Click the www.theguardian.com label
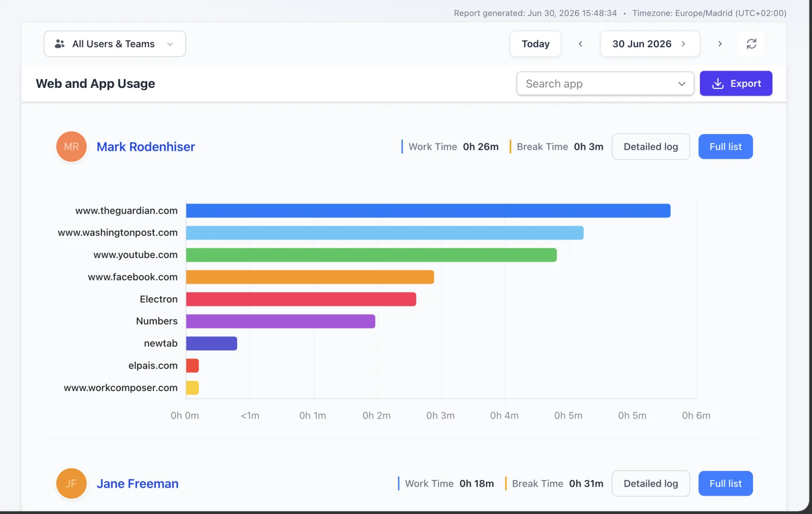Screen dimensions: 812x514 126,211
